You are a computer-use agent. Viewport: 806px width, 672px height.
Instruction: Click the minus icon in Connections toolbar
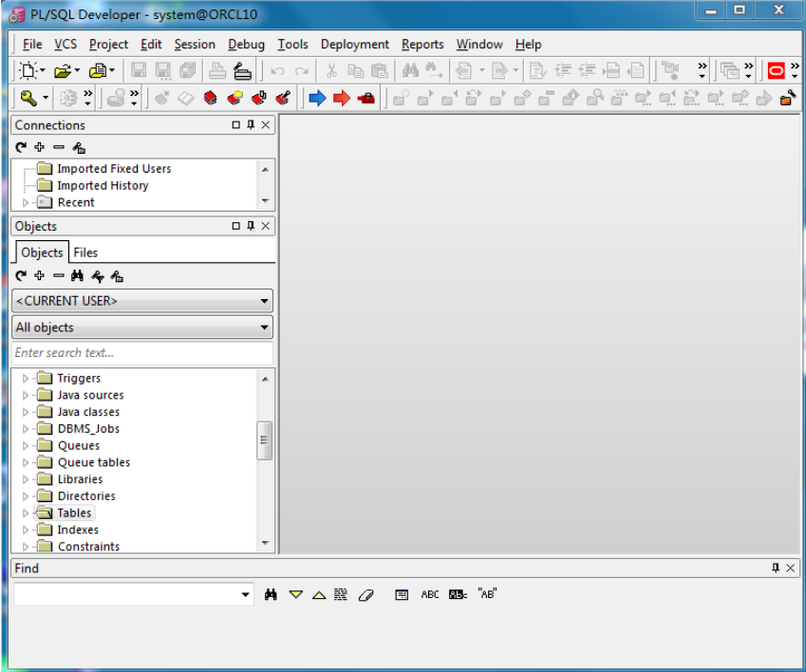click(59, 147)
